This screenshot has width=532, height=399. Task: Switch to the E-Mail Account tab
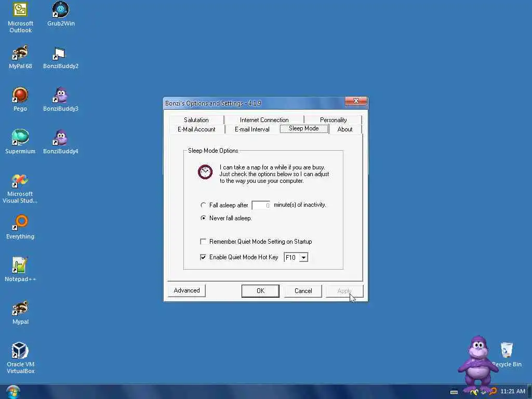tap(196, 129)
